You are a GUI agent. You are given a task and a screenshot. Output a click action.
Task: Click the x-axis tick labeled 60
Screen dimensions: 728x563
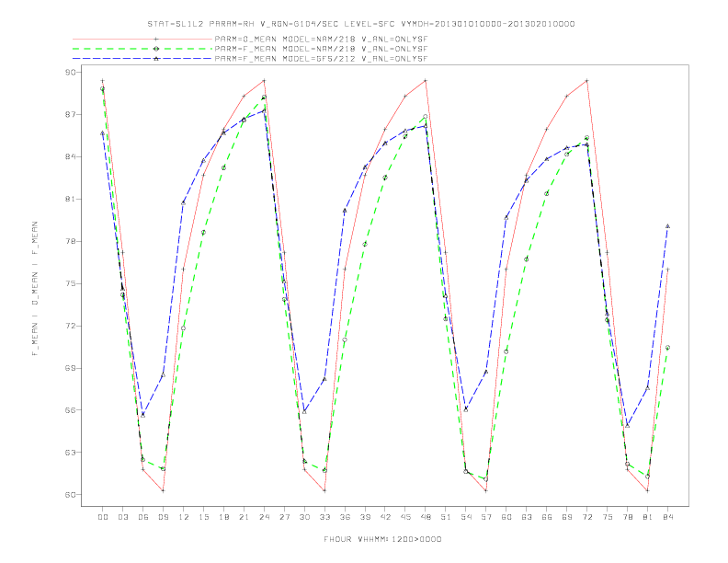coord(506,517)
